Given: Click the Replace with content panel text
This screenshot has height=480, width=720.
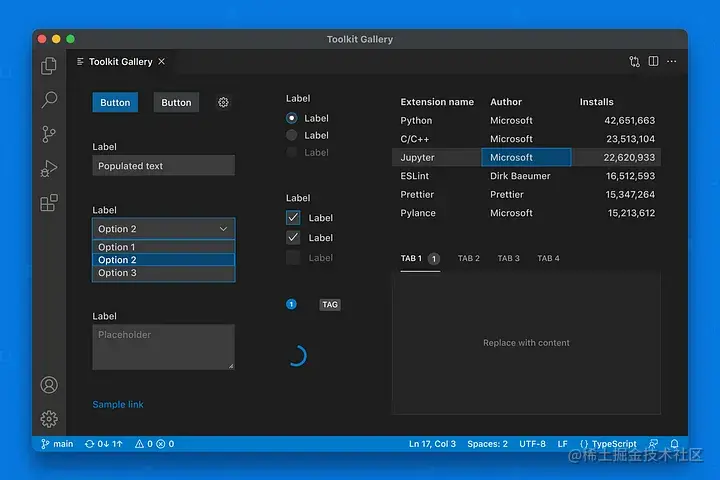Looking at the screenshot, I should coord(526,343).
